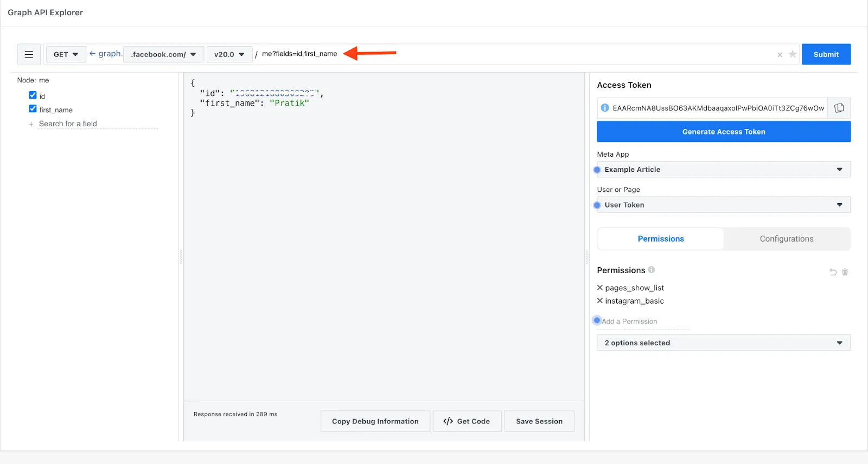Screen dimensions: 868x464
Task: Open the GET method dropdown
Action: click(66, 54)
